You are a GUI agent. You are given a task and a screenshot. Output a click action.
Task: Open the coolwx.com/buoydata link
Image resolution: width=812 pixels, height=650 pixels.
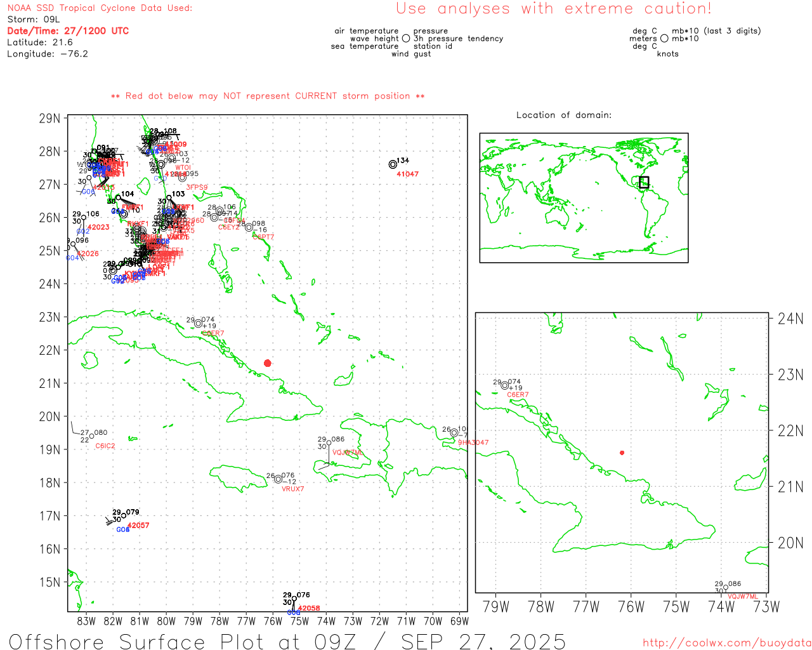(726, 643)
